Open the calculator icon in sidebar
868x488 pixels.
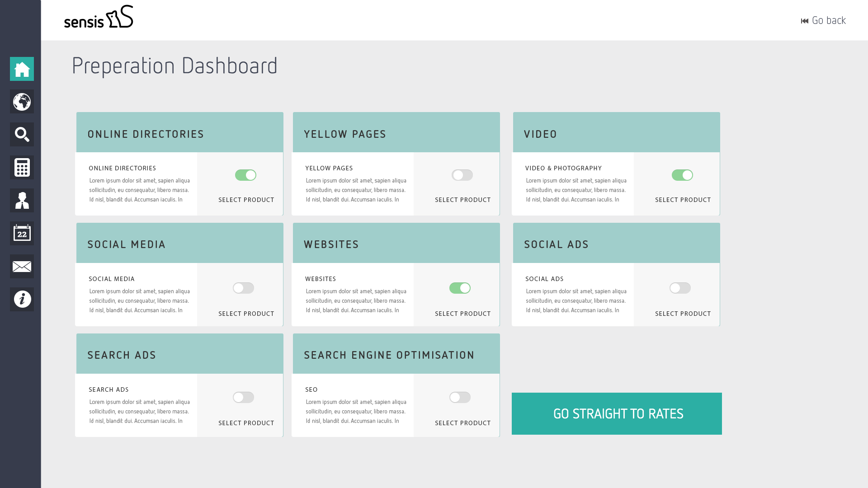click(x=22, y=168)
